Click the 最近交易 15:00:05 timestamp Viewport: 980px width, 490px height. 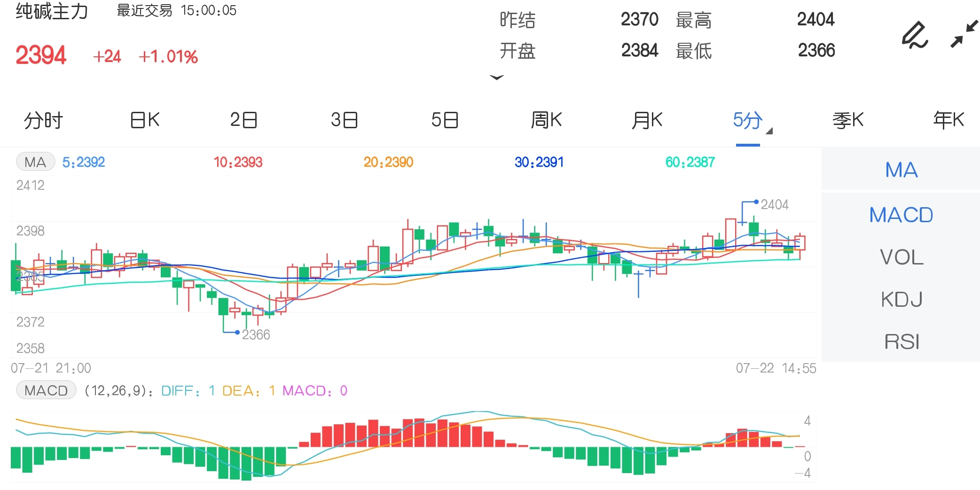coord(176,10)
